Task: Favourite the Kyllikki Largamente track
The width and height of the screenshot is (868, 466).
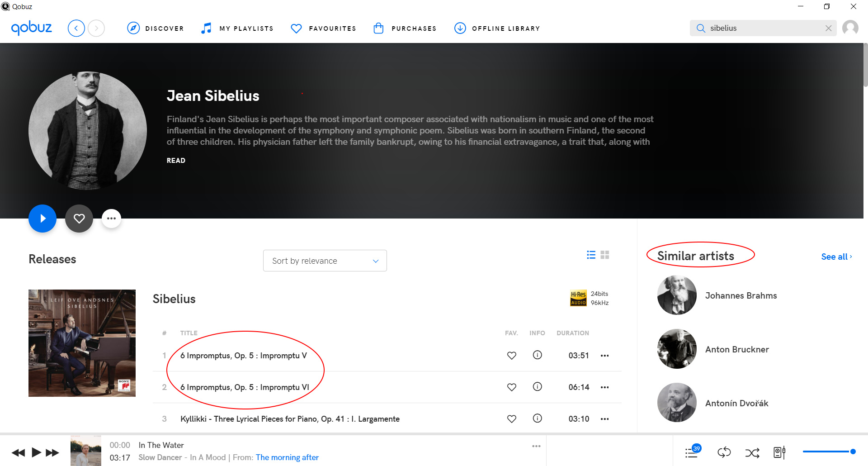Action: [511, 419]
